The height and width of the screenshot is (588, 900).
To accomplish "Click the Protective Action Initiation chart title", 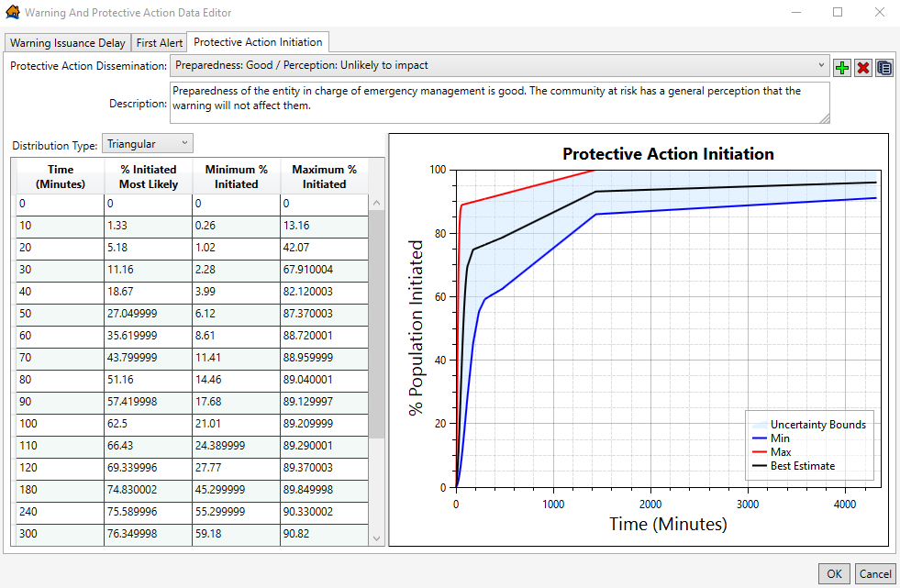I will [x=668, y=154].
